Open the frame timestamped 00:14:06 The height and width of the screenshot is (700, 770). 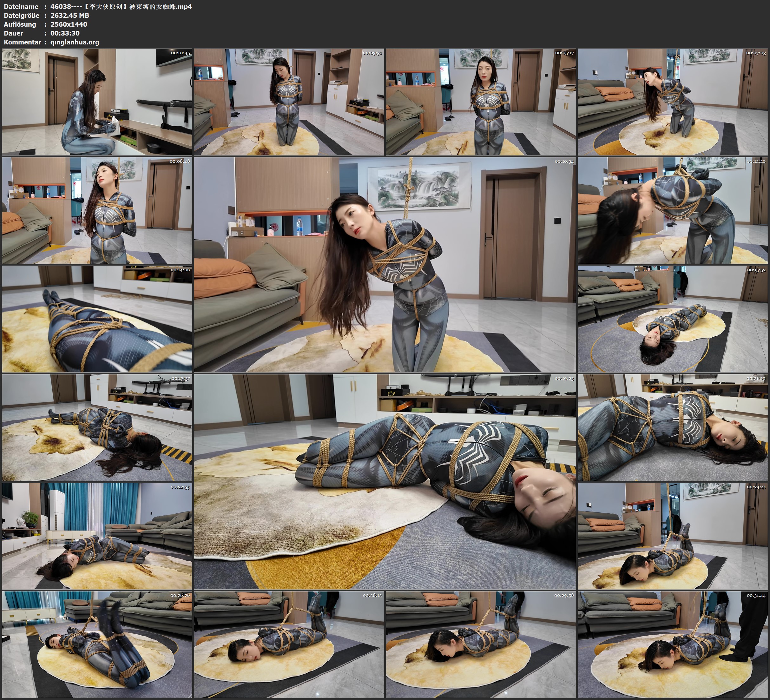tap(97, 319)
